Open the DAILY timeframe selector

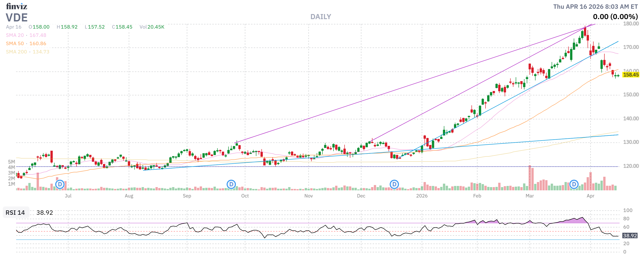click(321, 17)
